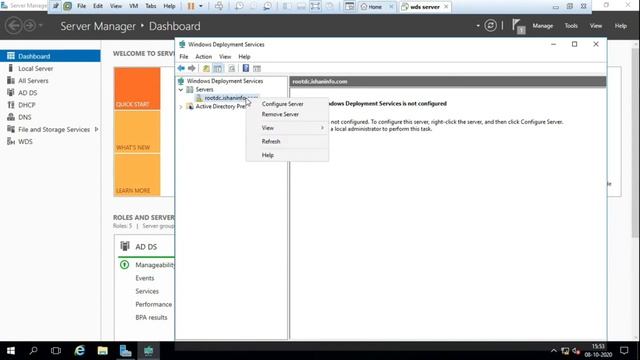Screen dimensions: 640x360
Task: Open the VMware File menu
Action: tap(82, 6)
